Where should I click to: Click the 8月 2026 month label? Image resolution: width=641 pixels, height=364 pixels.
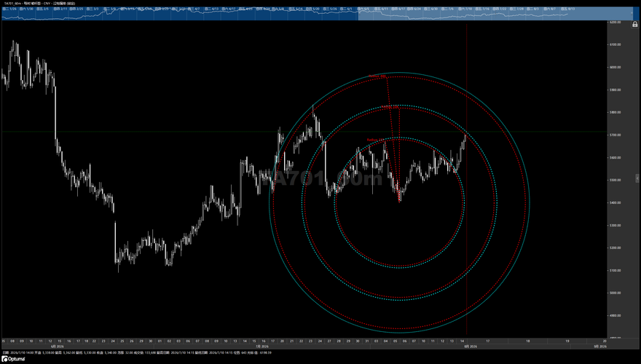(x=470, y=347)
